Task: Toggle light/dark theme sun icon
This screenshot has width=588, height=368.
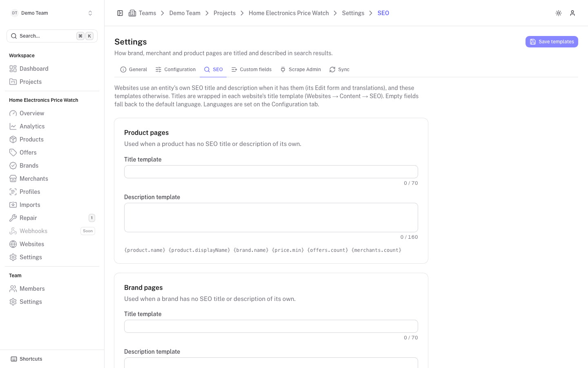Action: (x=559, y=13)
